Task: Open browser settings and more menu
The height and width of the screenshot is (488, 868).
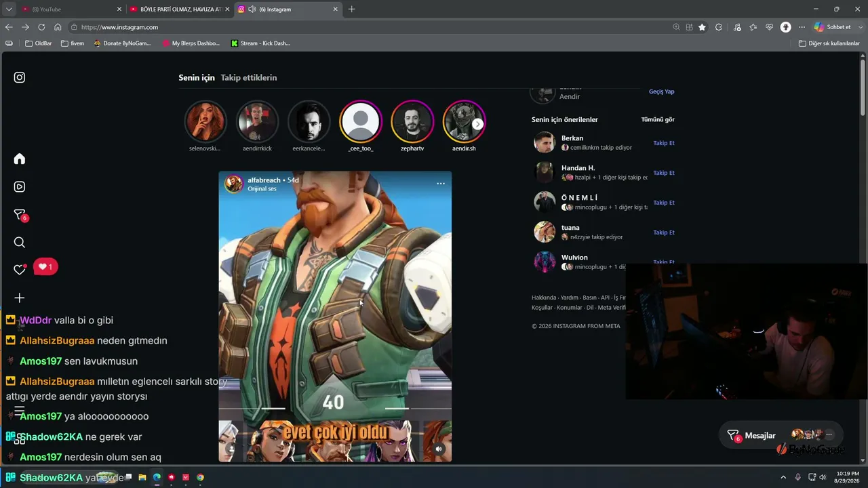Action: tap(802, 27)
